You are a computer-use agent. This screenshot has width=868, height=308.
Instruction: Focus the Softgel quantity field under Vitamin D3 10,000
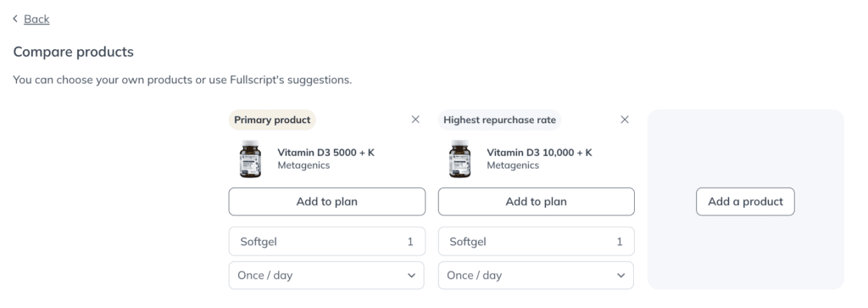pos(536,242)
